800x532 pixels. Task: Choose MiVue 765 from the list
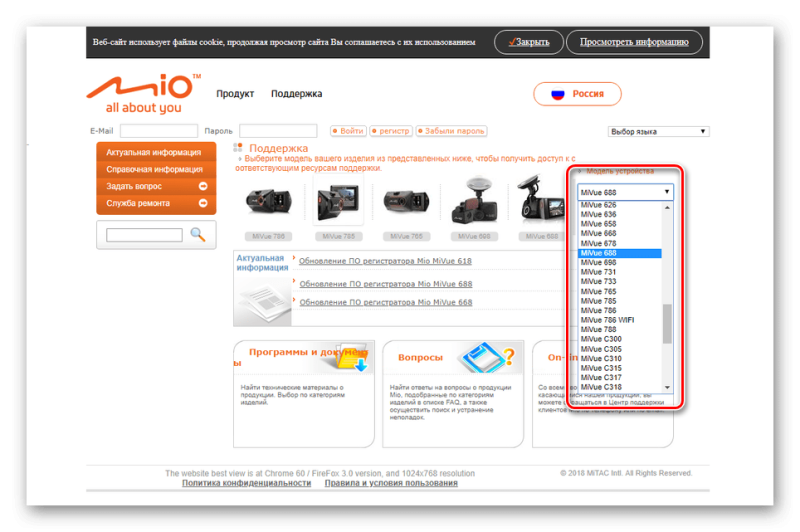coord(620,291)
